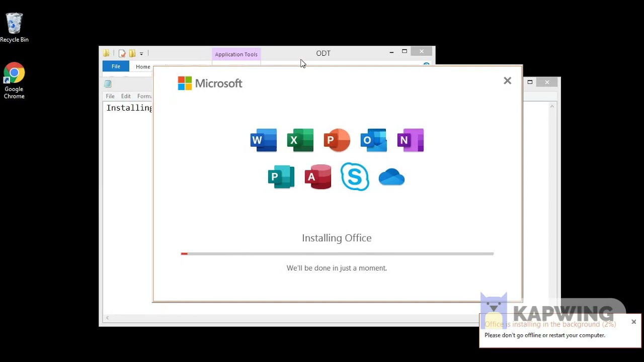644x362 pixels.
Task: Click the Access app icon
Action: point(318,177)
